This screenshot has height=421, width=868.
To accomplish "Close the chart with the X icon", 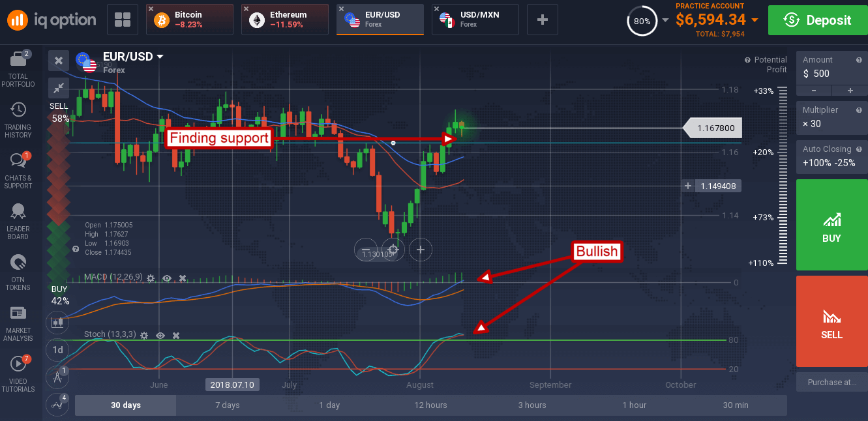I will [59, 61].
